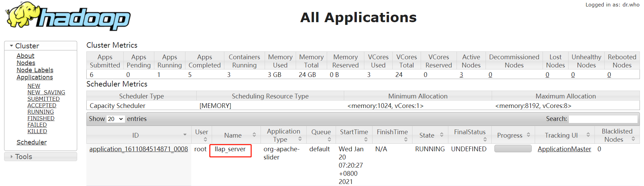The height and width of the screenshot is (186, 644).
Task: Open the Lost Nodes count link
Action: (547, 75)
